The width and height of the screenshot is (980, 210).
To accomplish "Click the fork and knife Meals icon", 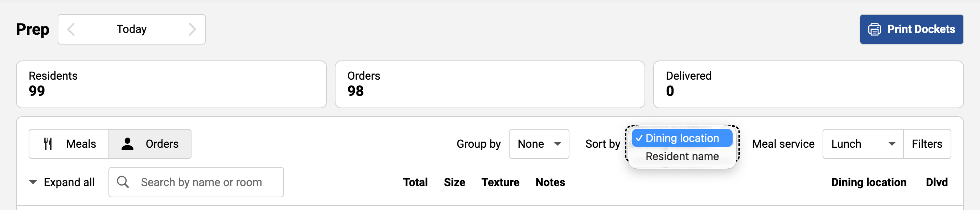I will tap(48, 144).
